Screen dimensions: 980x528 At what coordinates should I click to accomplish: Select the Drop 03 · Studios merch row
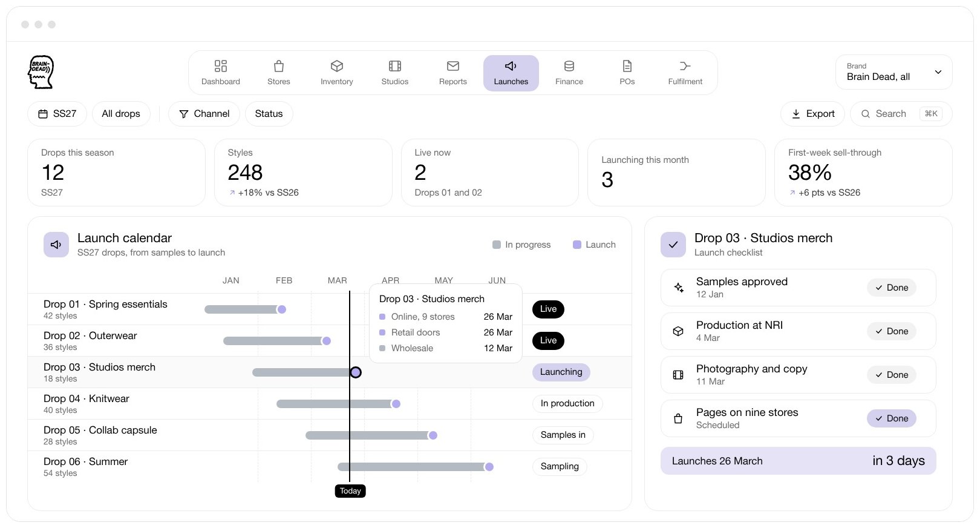pos(330,372)
